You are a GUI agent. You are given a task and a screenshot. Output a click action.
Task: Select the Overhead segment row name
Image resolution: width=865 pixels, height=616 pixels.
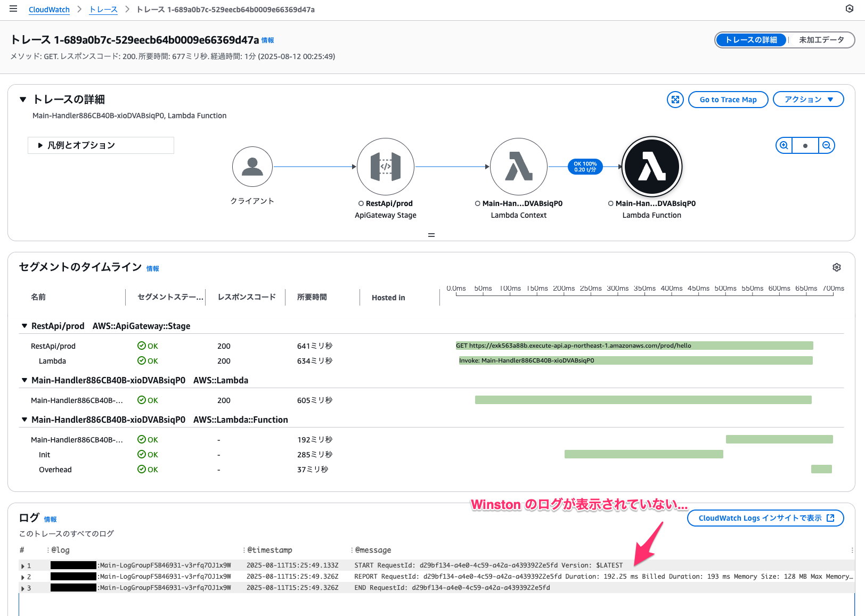[x=55, y=470]
